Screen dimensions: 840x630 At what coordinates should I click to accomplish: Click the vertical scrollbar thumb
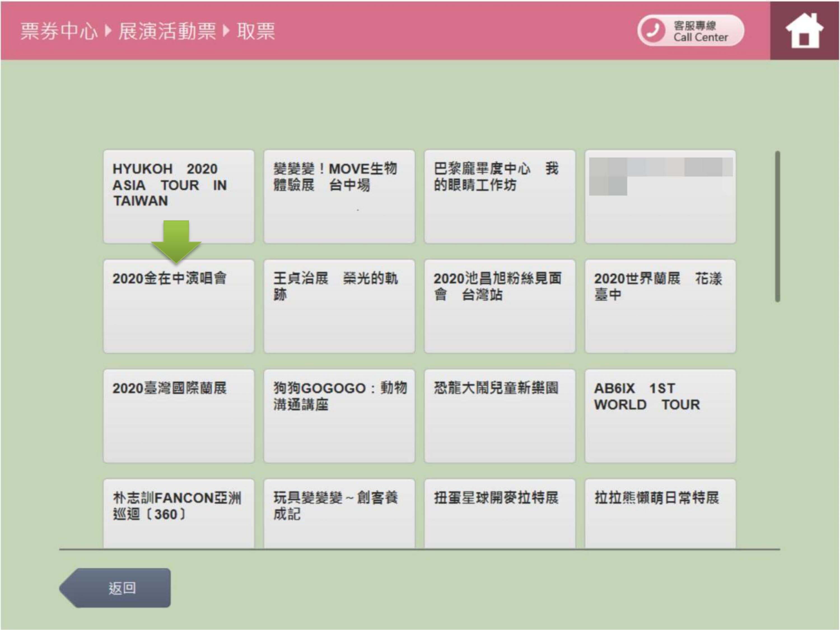click(777, 226)
